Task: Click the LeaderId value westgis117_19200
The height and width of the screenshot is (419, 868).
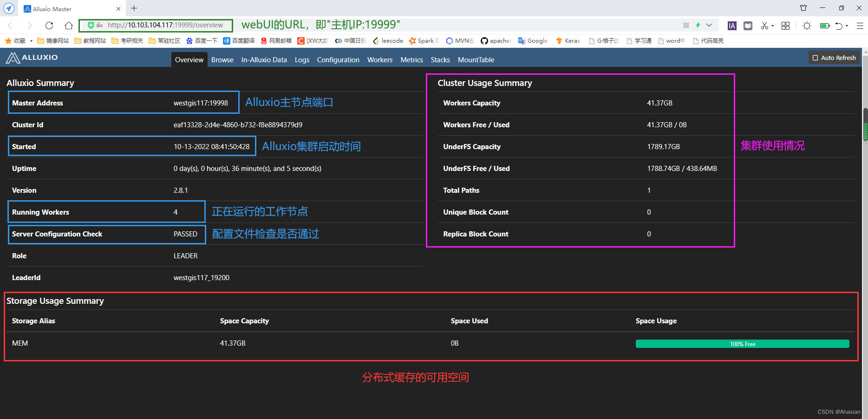Action: (202, 278)
